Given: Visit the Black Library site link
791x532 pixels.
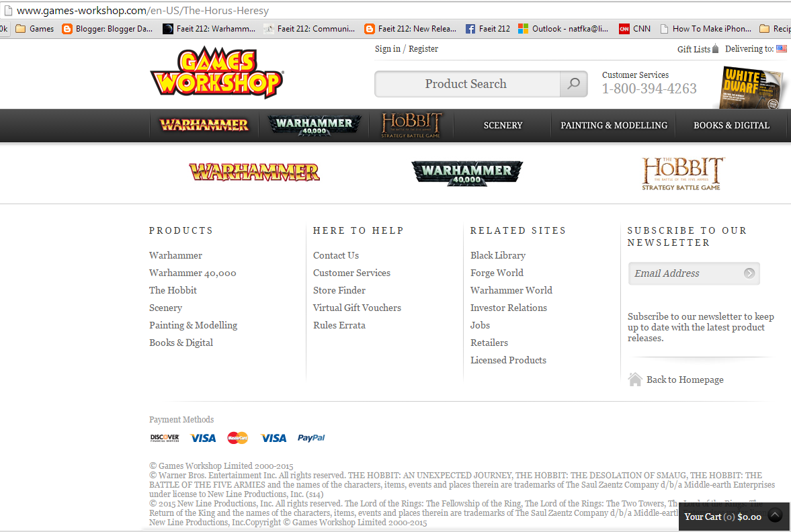Looking at the screenshot, I should click(498, 255).
